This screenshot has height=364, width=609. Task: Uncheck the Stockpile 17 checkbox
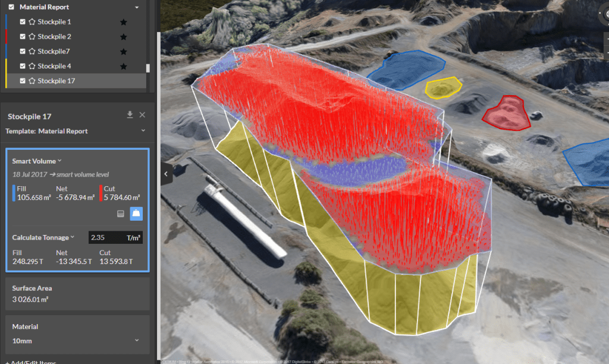point(23,81)
